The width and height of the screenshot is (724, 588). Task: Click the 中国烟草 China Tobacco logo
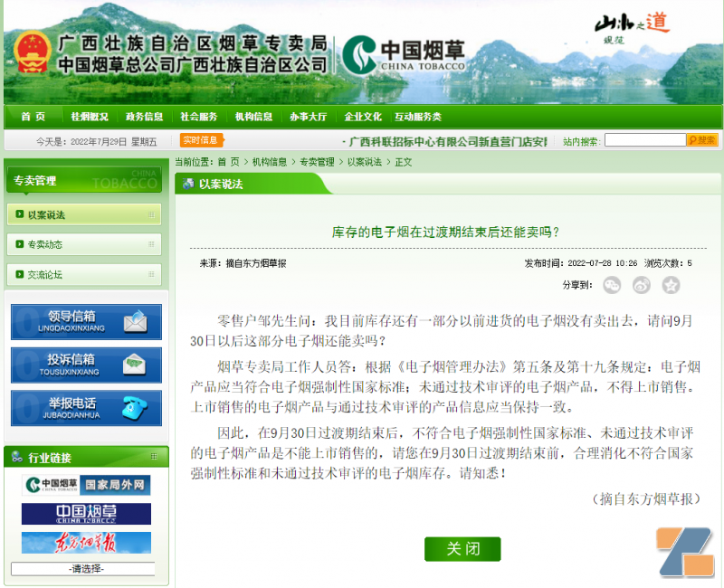pos(405,54)
